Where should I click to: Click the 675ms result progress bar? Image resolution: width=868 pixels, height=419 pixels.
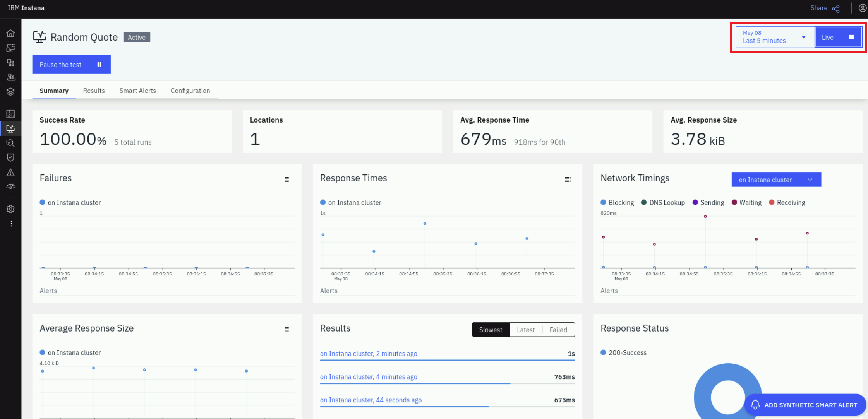coord(447,407)
